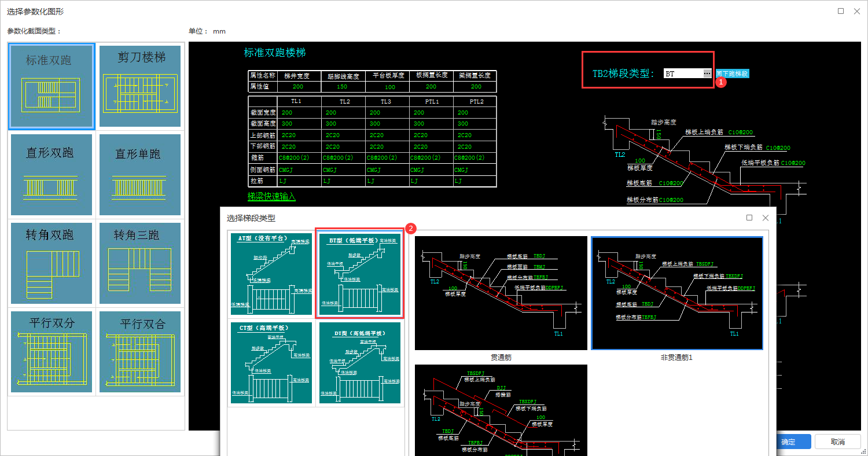Choose BT型（低端平板）stair segment type
The width and height of the screenshot is (868, 456).
[359, 274]
